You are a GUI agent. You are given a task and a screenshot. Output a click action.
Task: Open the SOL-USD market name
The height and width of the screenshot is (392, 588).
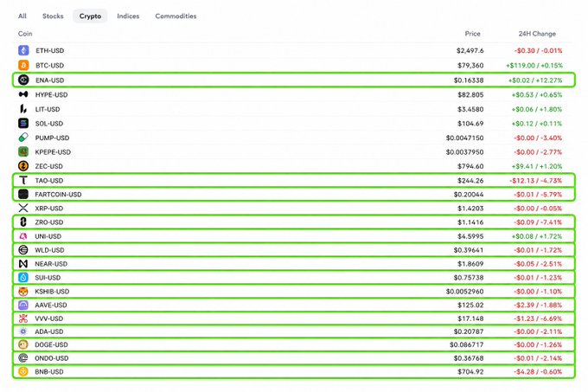point(49,124)
